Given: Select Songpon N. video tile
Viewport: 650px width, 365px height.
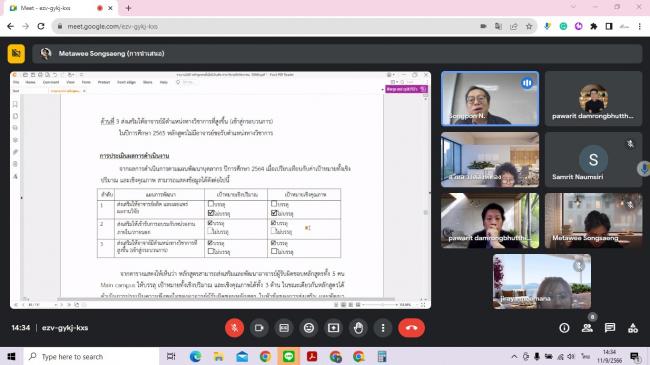Looking at the screenshot, I should (x=490, y=98).
